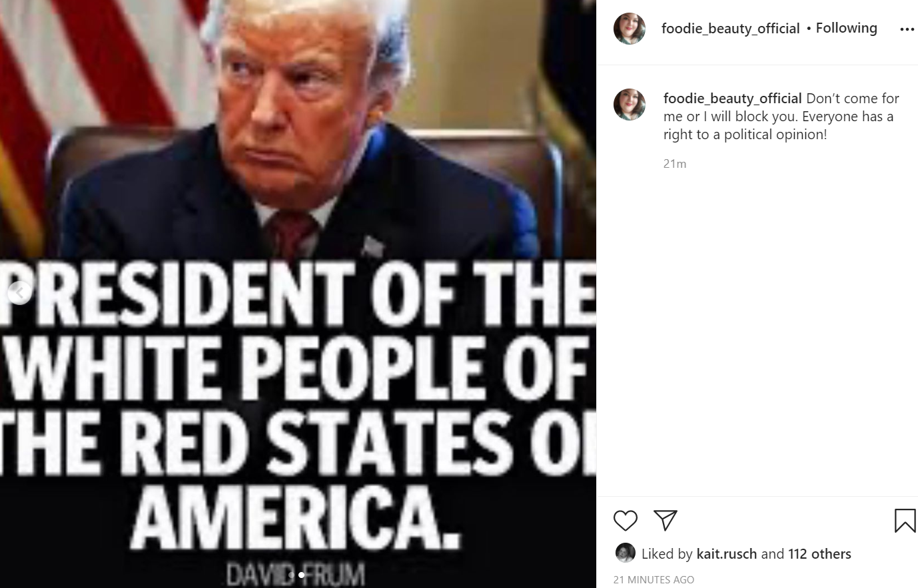918x588 pixels.
Task: View the small liker avatar next to Liked by
Action: coord(625,553)
